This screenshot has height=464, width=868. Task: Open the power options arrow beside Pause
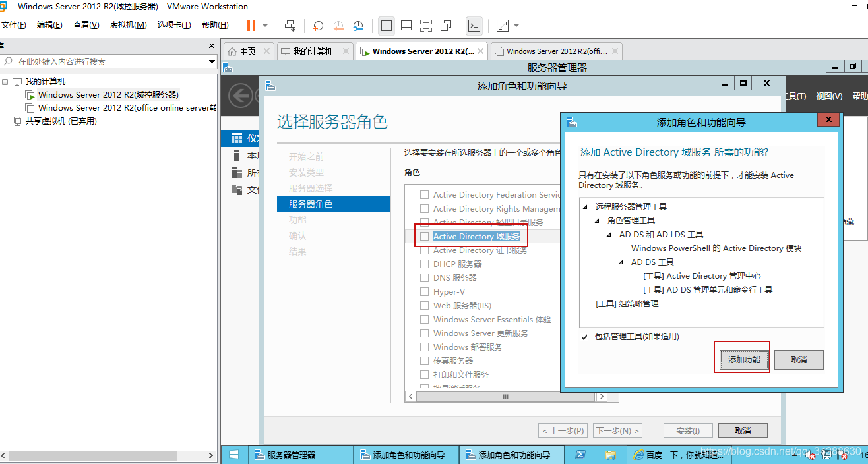(x=265, y=26)
